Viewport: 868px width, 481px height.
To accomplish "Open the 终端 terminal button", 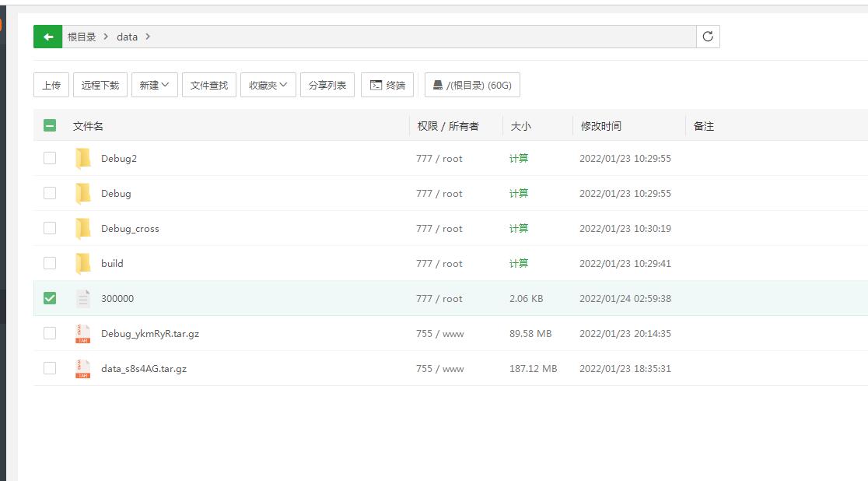I will (387, 85).
